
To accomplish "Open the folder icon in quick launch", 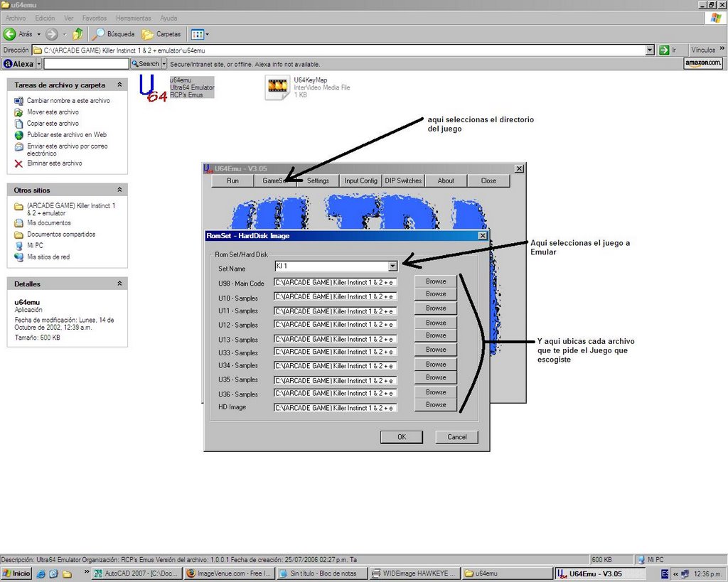I will [x=67, y=573].
